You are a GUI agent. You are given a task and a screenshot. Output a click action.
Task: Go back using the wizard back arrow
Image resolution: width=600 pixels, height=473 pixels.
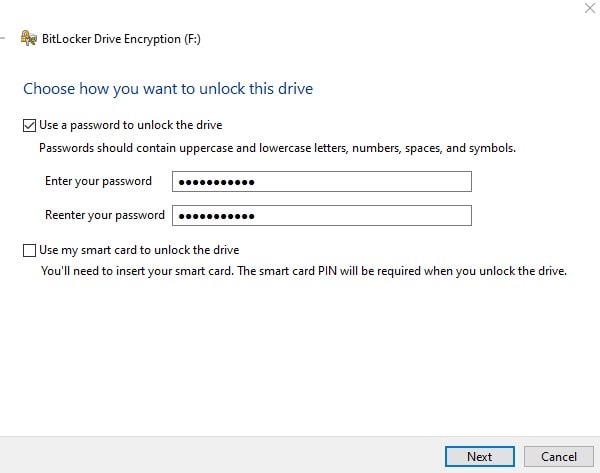coord(2,38)
